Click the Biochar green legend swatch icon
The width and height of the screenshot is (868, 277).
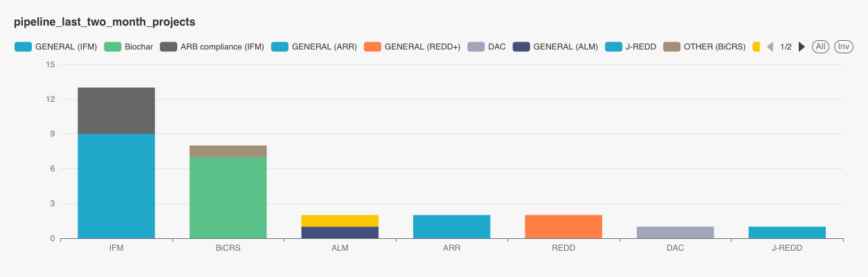pos(113,47)
